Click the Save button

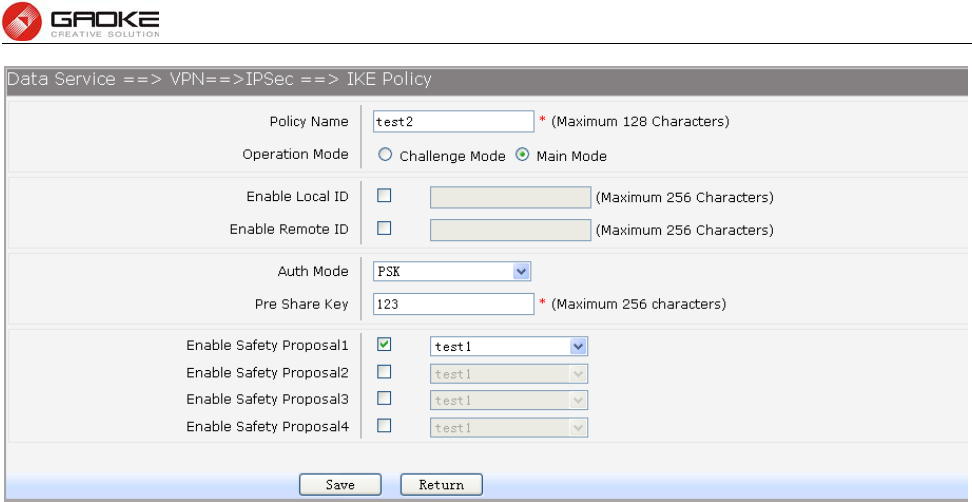point(340,485)
